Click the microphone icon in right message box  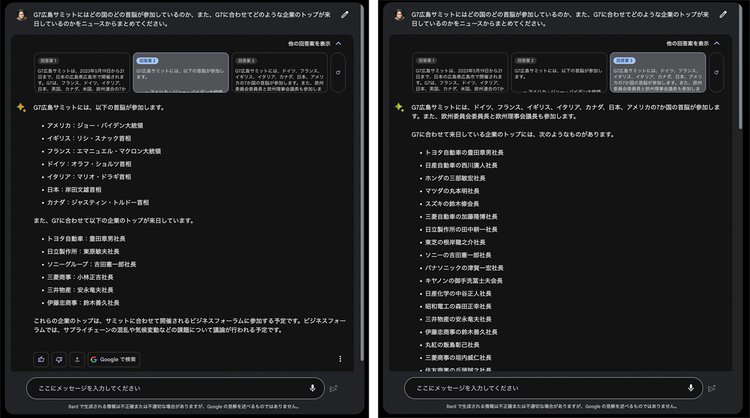pos(691,388)
